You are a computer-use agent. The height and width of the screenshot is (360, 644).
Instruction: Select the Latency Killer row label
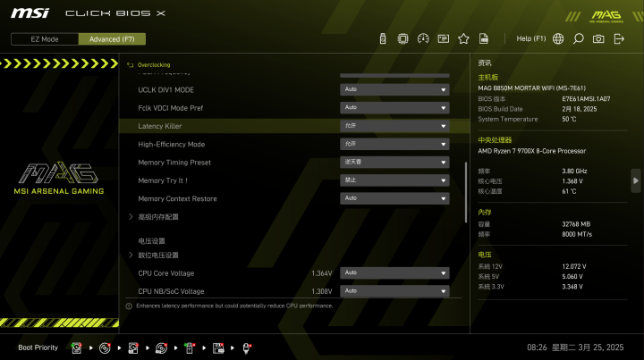click(x=160, y=126)
